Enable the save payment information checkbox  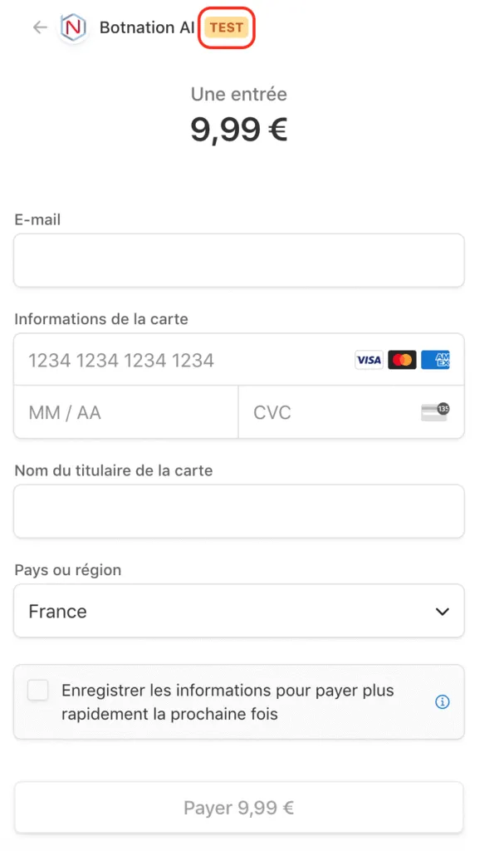coord(38,691)
